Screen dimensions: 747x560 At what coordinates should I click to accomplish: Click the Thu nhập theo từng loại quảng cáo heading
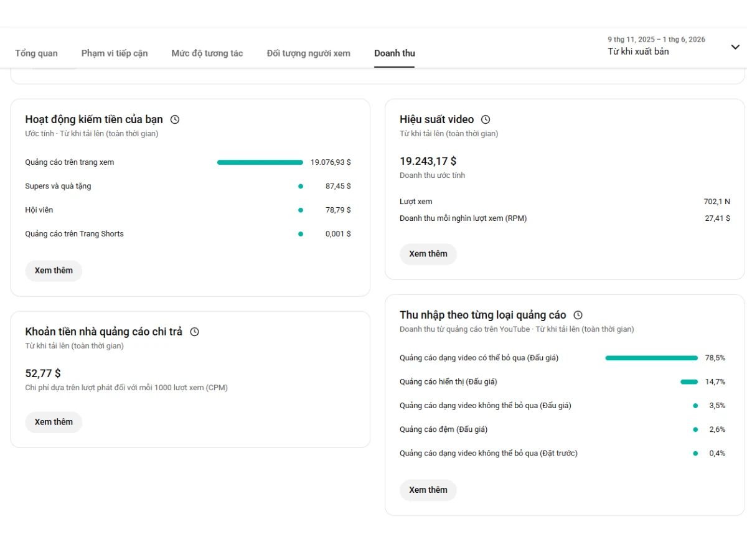coord(483,315)
